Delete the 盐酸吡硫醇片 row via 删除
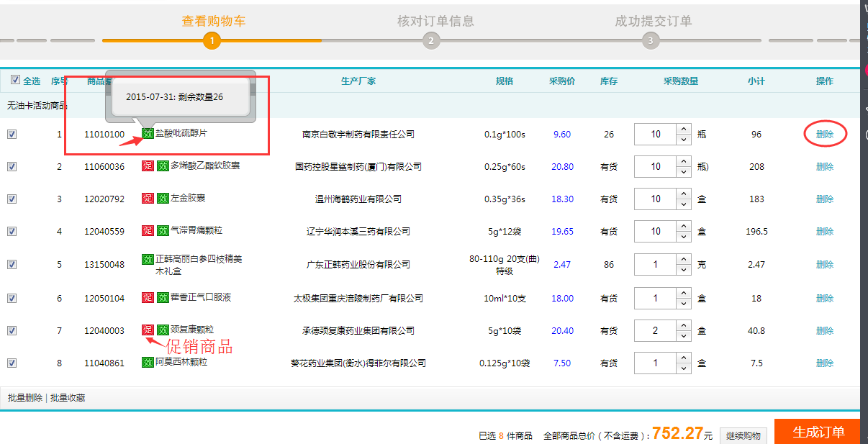The image size is (868, 444). tap(825, 134)
